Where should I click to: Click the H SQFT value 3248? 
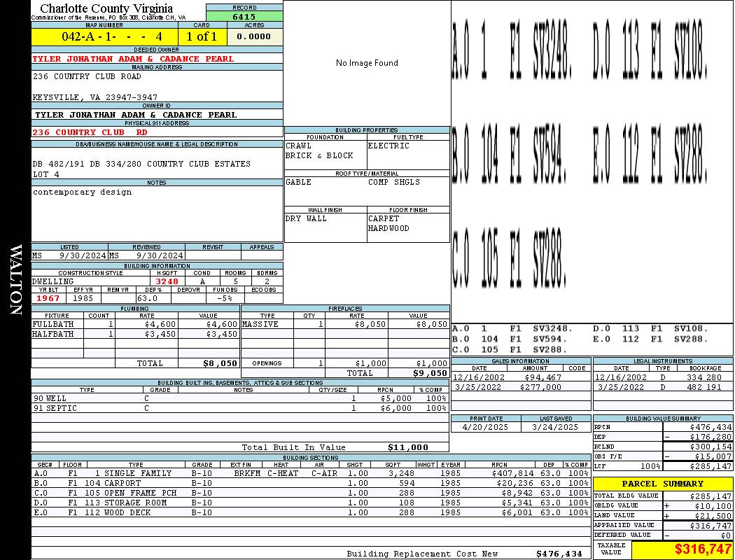click(x=167, y=281)
